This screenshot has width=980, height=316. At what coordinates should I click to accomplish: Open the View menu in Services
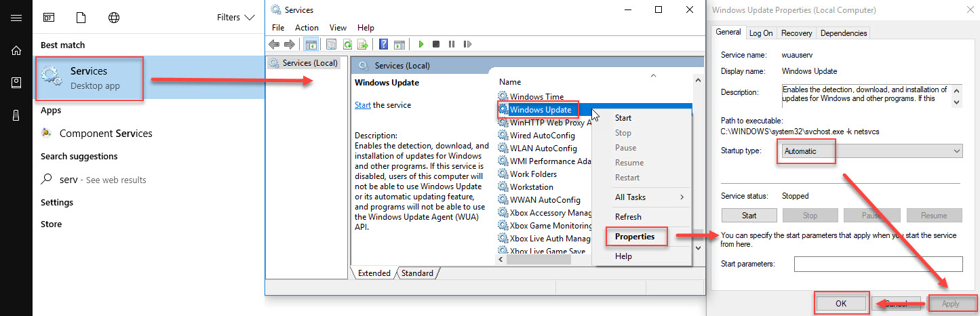338,28
